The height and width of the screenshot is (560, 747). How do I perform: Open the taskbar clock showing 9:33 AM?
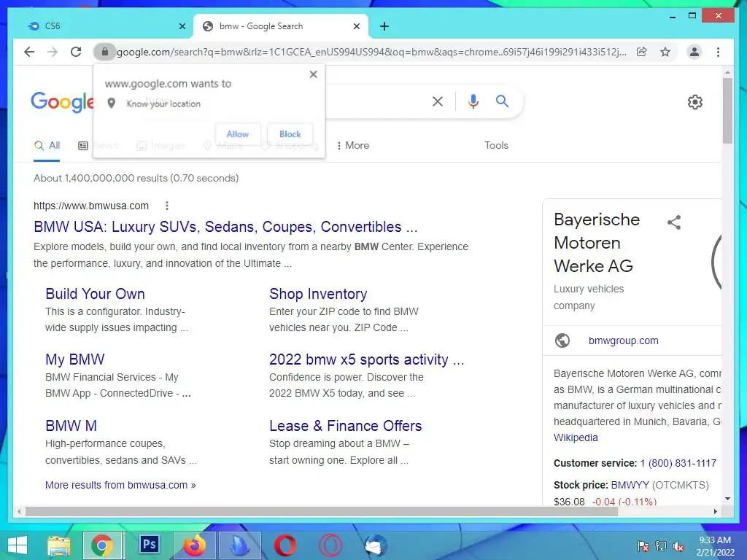coord(715,546)
